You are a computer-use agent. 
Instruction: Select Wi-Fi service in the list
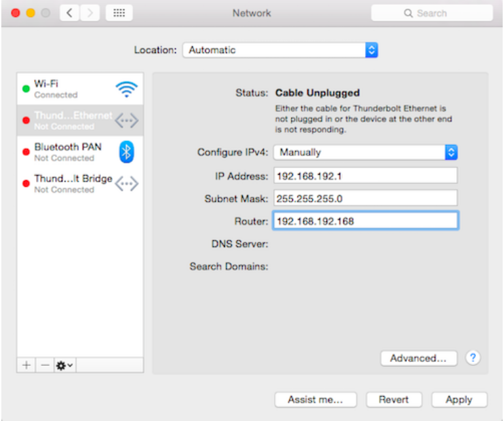pos(66,89)
